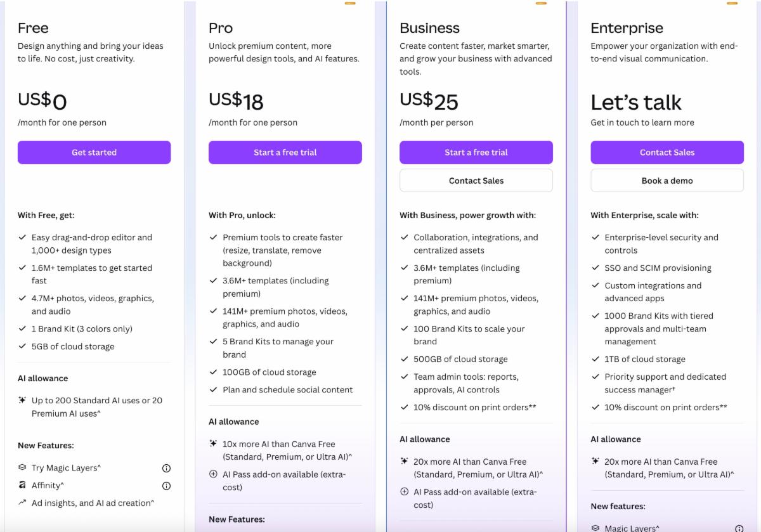Start a free trial of Pro
The width and height of the screenshot is (761, 532).
(285, 152)
